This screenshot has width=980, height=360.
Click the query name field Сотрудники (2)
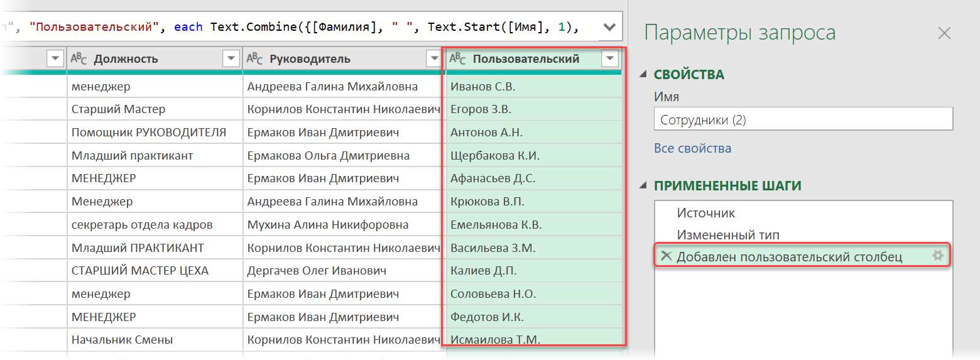tap(803, 119)
